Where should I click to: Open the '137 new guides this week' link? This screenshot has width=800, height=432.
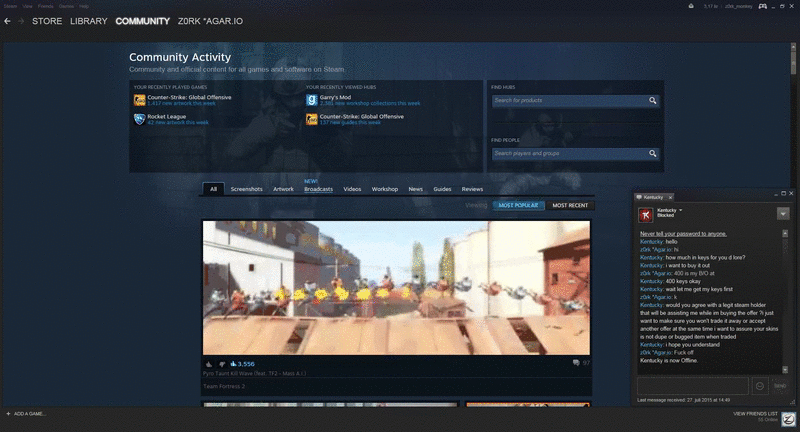pos(350,122)
